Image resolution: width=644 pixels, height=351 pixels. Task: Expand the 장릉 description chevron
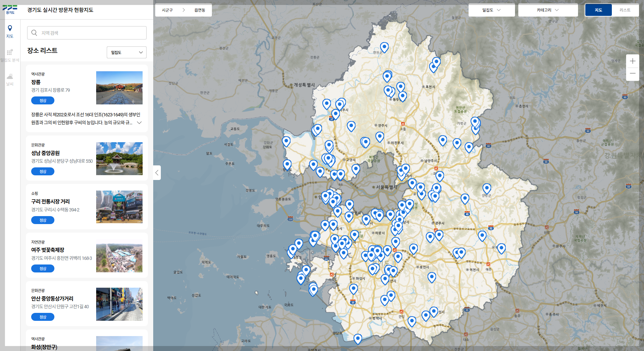point(140,123)
